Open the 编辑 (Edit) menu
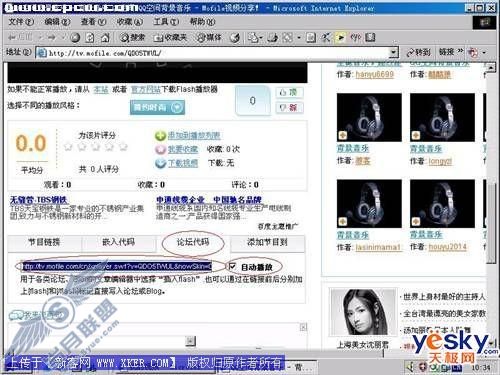 57,22
